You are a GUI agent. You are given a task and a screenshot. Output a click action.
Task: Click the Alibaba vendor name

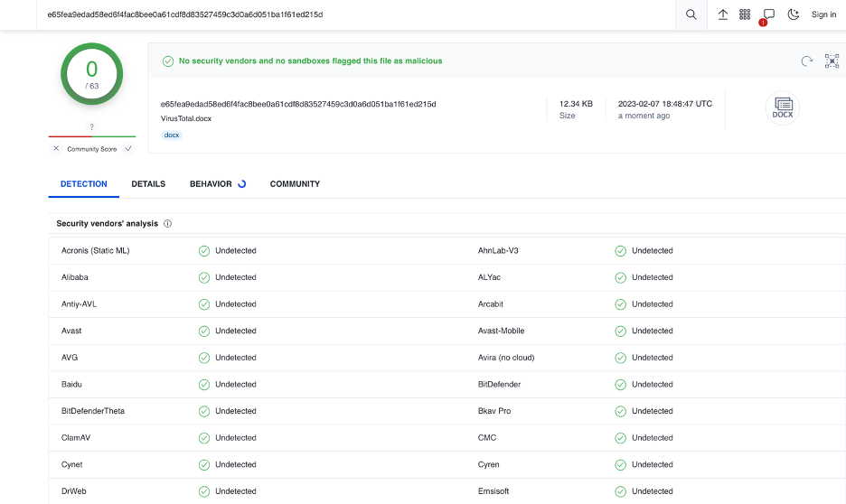click(75, 277)
